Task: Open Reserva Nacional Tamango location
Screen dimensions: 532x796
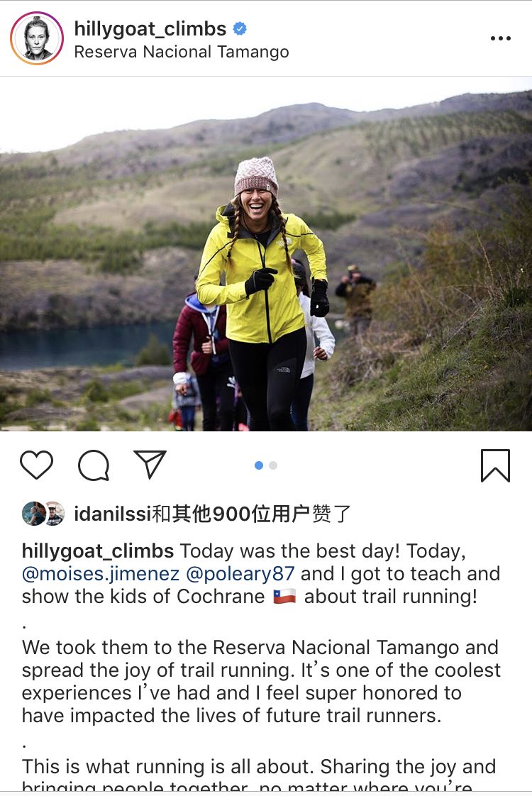Action: point(182,52)
